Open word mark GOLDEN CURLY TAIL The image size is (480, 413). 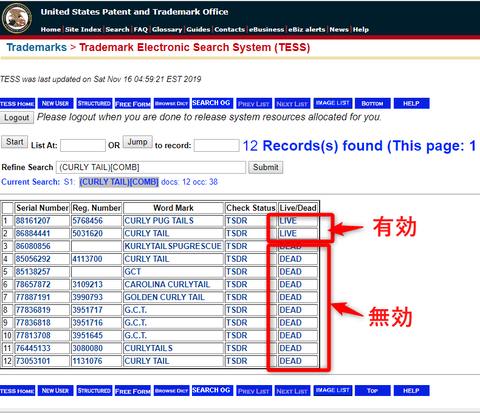[165, 297]
